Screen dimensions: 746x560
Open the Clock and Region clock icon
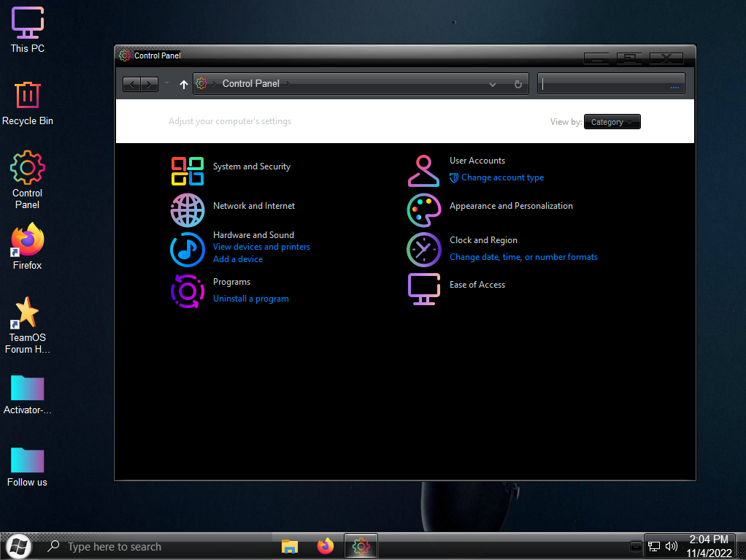pyautogui.click(x=423, y=249)
